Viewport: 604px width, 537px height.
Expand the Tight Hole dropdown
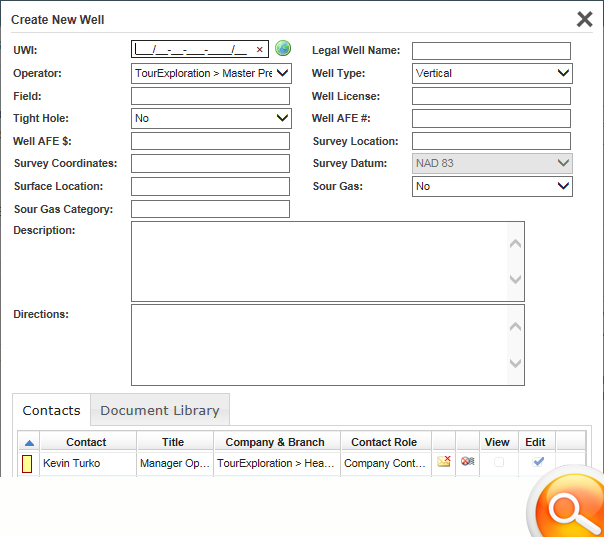(211, 118)
